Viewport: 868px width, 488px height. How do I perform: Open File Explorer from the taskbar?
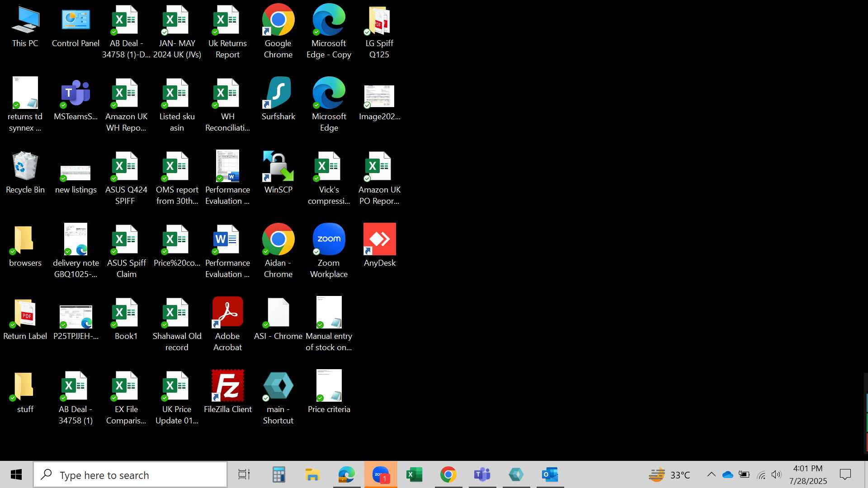[312, 474]
